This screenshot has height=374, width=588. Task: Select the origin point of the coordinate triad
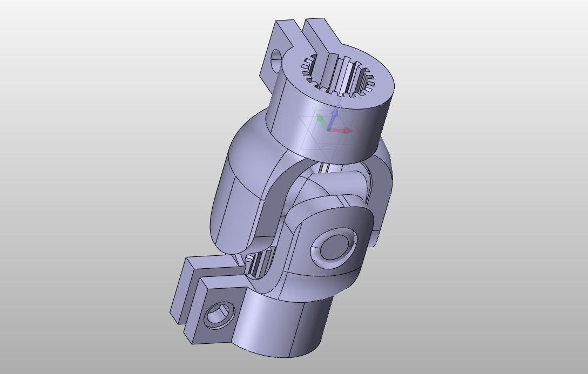coord(328,130)
